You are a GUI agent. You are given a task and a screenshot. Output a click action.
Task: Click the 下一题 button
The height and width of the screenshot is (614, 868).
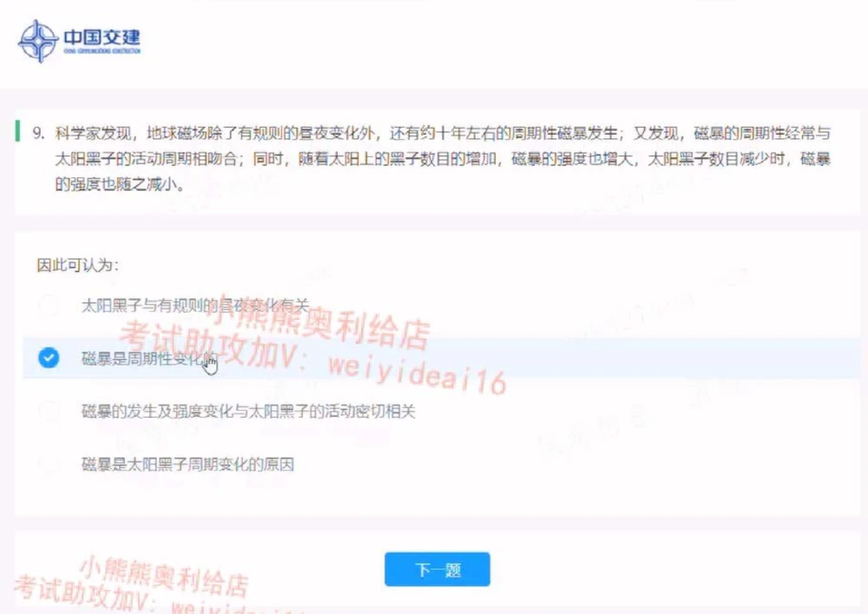point(437,569)
